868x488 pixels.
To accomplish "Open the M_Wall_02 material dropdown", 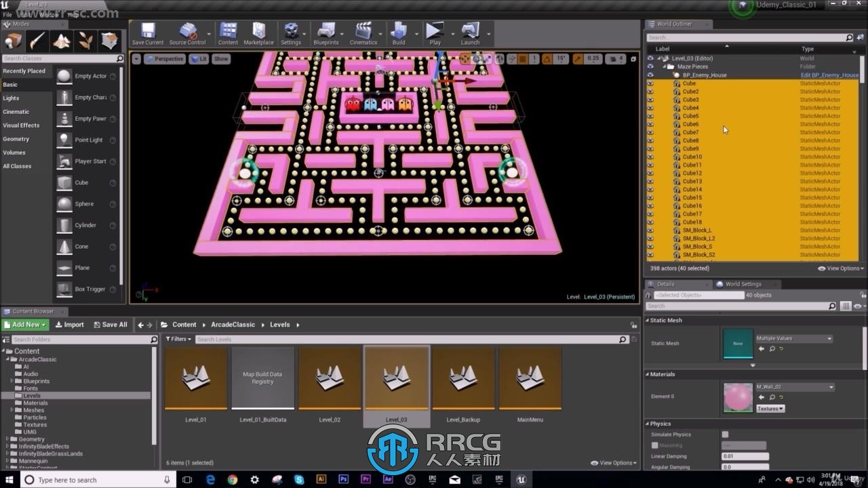I will coord(795,387).
